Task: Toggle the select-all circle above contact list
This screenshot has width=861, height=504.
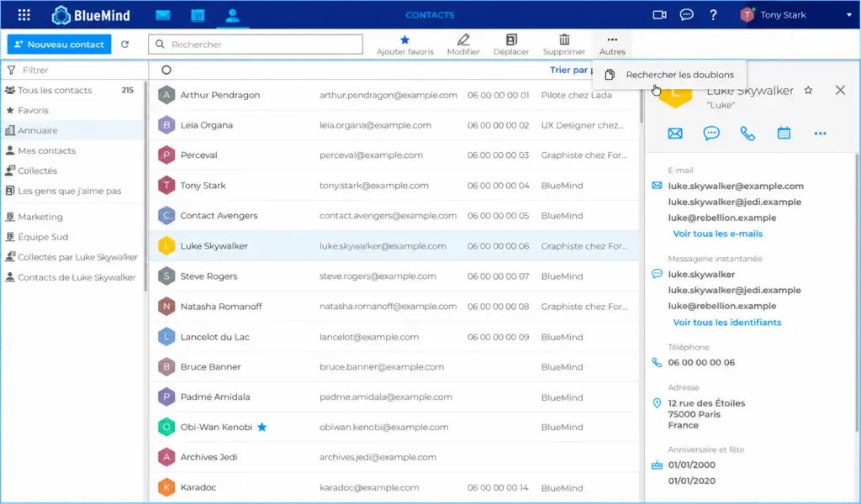Action: pyautogui.click(x=166, y=70)
